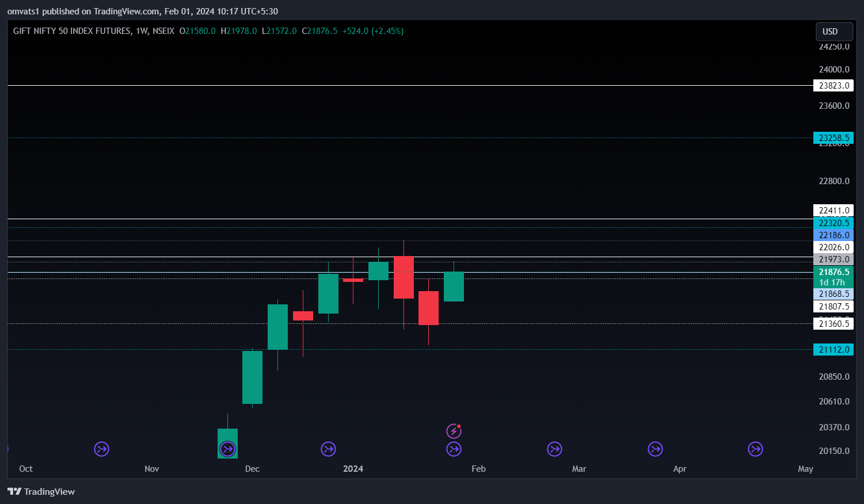
Task: Click the open value O21580.0
Action: (x=197, y=31)
